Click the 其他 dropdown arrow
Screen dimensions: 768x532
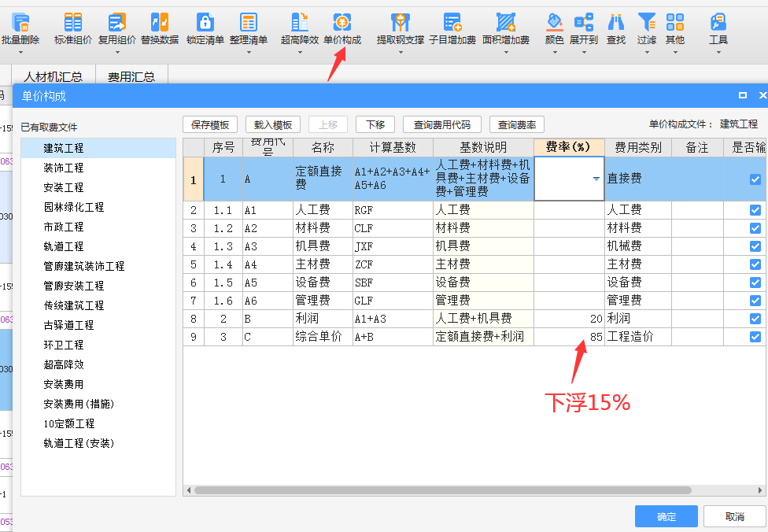point(675,53)
